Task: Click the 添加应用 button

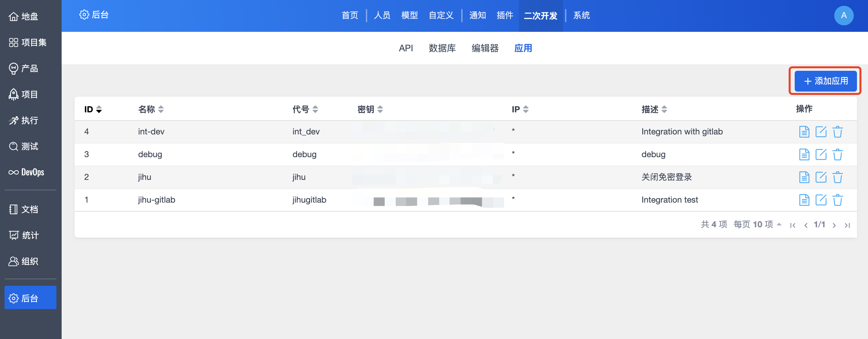Action: [825, 81]
